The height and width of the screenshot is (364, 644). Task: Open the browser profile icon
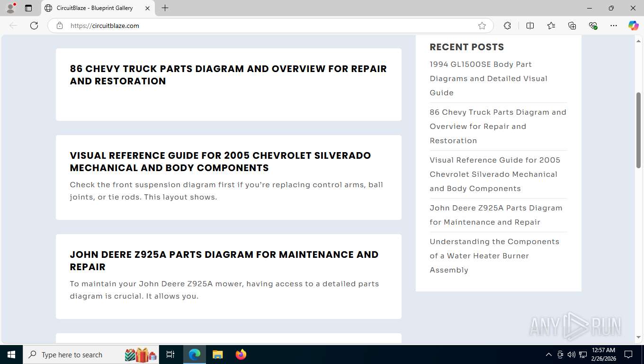click(x=10, y=8)
